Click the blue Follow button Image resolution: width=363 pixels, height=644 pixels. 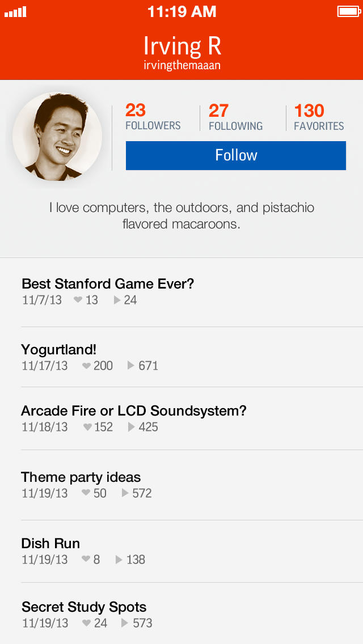pos(235,155)
